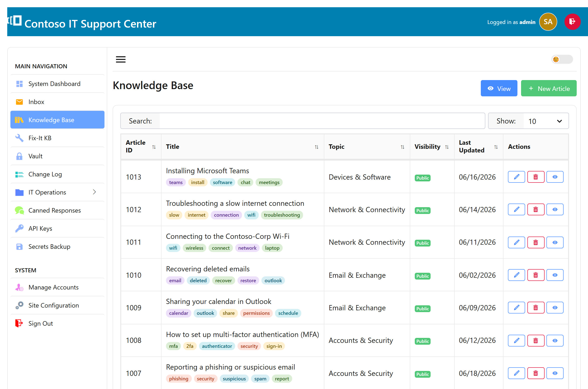Go to Inbox in sidebar
The width and height of the screenshot is (588, 389).
[57, 102]
